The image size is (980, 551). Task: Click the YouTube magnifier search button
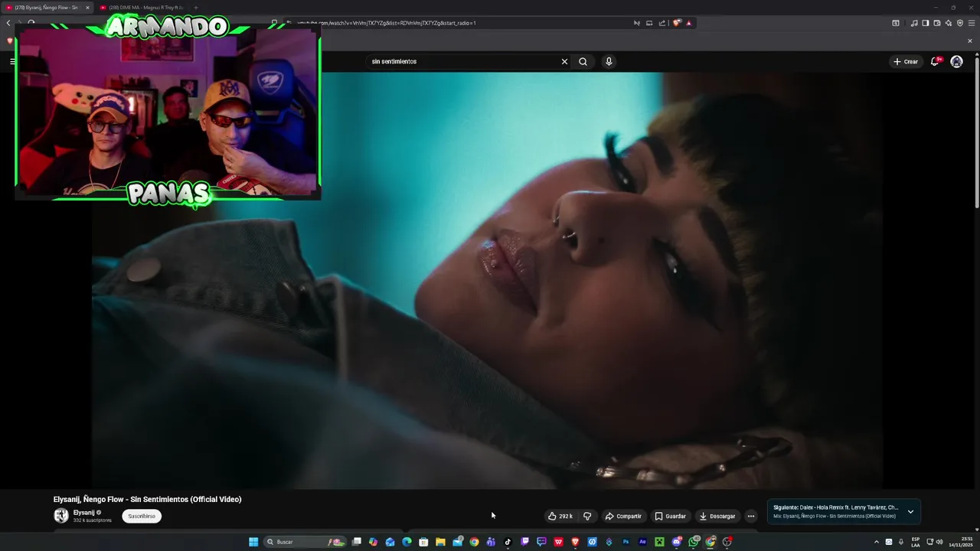583,61
